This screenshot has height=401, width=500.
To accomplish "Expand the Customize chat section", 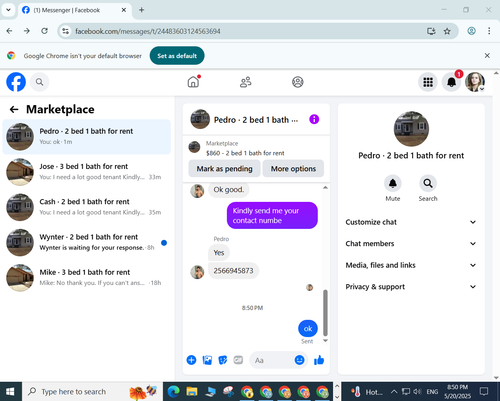I will (x=411, y=222).
